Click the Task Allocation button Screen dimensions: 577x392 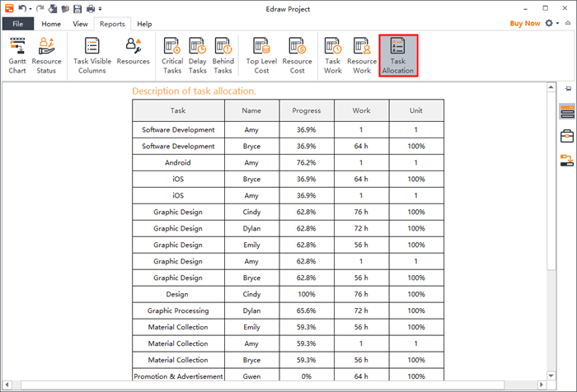(x=397, y=55)
